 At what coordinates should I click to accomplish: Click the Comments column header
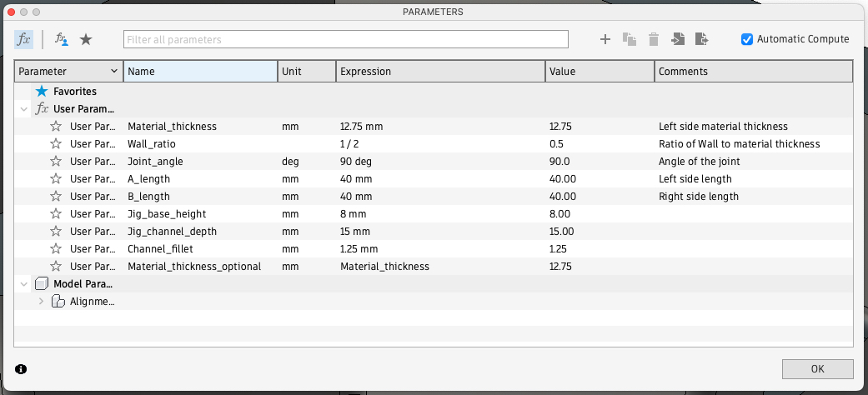tap(754, 72)
